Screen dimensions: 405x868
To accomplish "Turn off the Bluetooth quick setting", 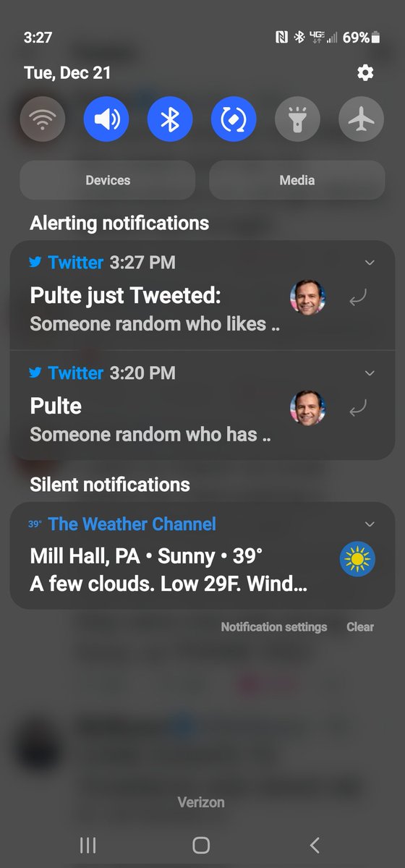I will [170, 119].
